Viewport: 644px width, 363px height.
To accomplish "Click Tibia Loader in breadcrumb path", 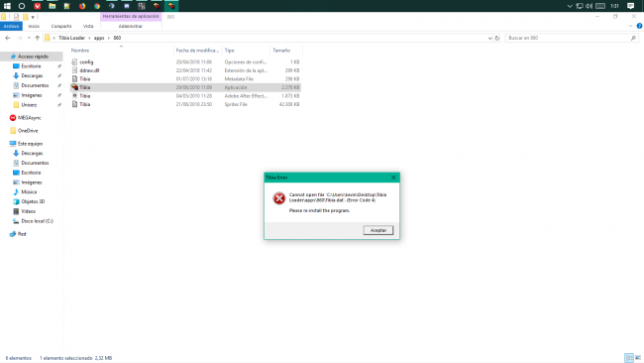I will click(x=71, y=38).
